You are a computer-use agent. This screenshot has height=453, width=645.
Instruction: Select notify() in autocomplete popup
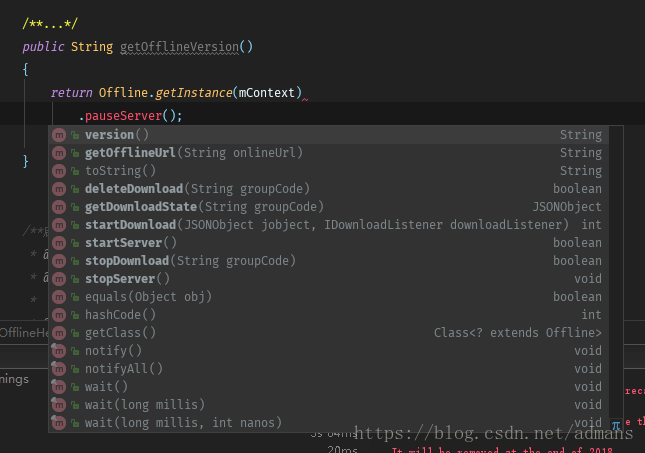coord(328,351)
